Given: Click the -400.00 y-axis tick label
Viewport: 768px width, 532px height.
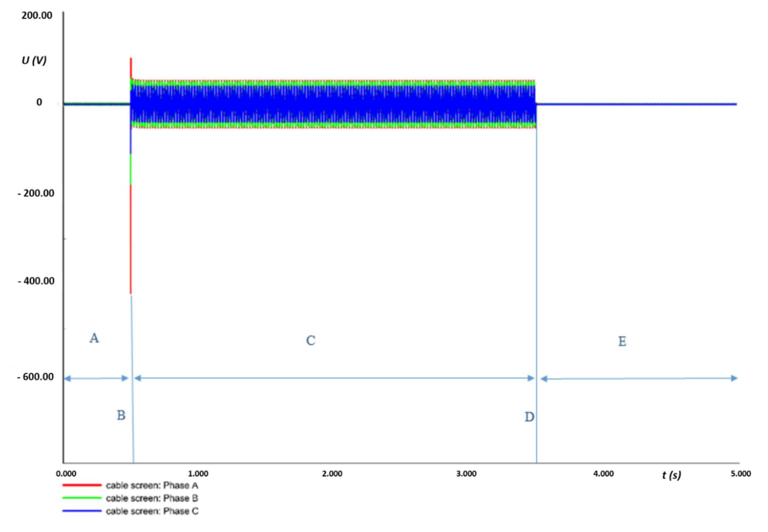Looking at the screenshot, I should (36, 281).
